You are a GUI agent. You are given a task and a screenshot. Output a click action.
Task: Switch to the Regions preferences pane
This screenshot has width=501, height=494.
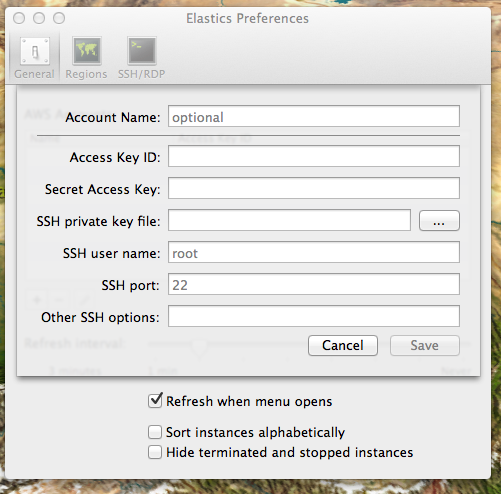pos(86,58)
